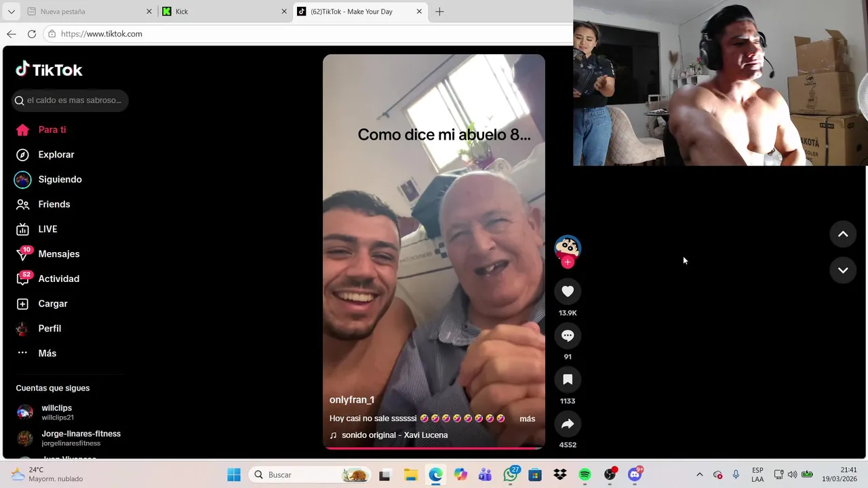The width and height of the screenshot is (868, 488).
Task: Follow creator with the plus badge
Action: pyautogui.click(x=568, y=262)
